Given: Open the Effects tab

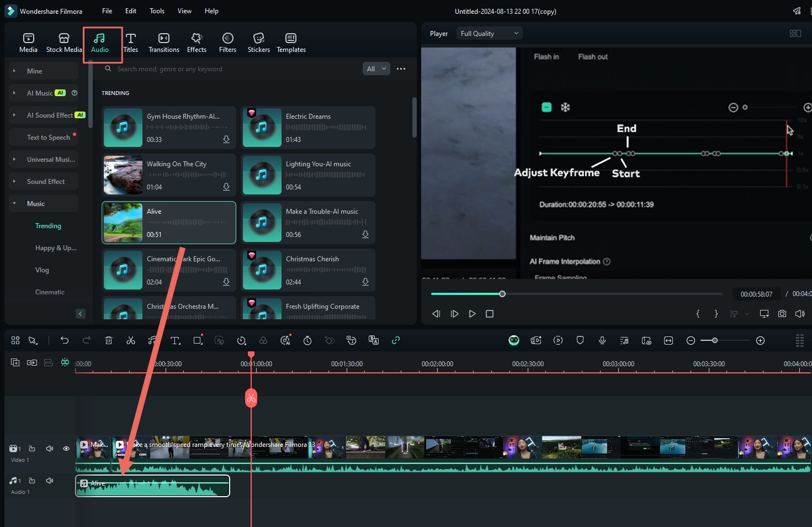Looking at the screenshot, I should 197,43.
